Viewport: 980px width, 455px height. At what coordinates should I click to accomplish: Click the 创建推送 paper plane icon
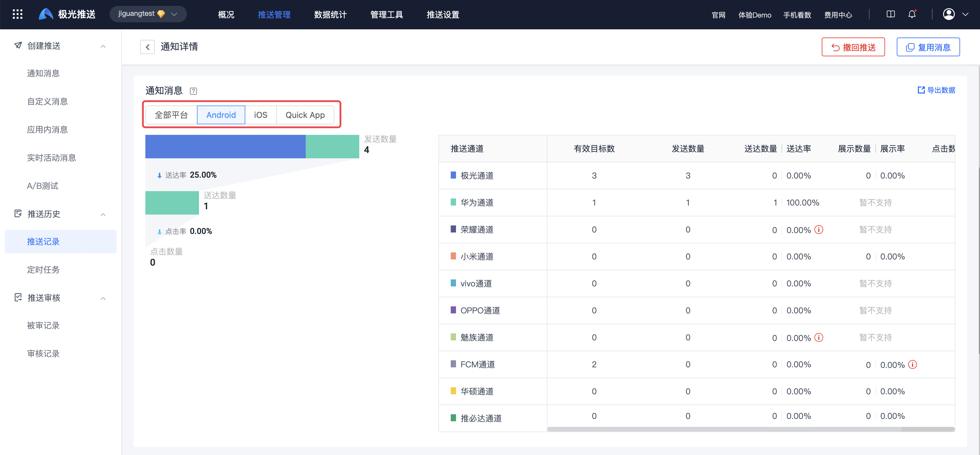[x=18, y=45]
